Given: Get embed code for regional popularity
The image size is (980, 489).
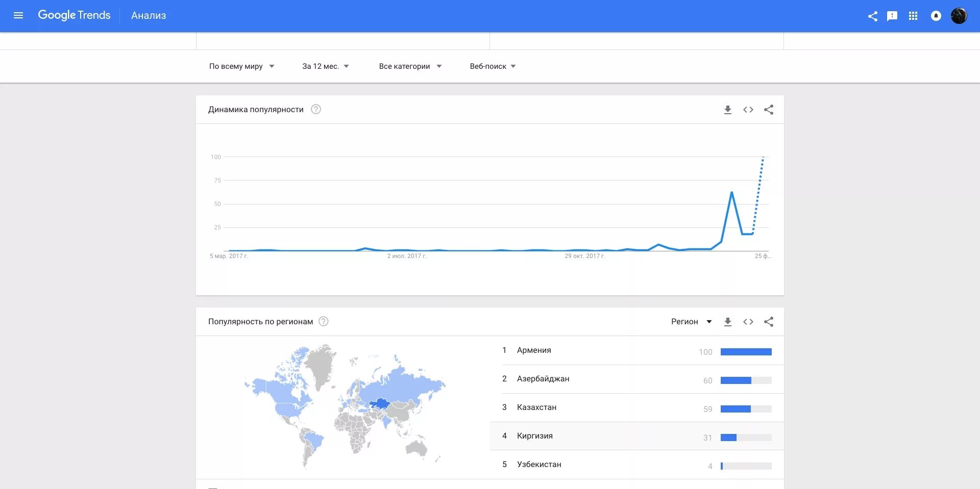Looking at the screenshot, I should tap(748, 322).
